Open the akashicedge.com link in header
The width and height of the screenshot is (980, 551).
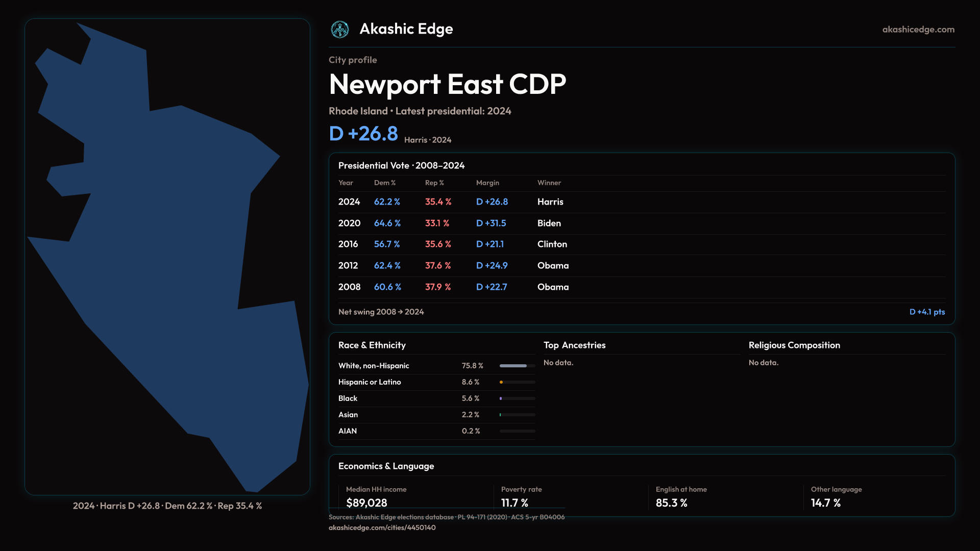click(918, 30)
